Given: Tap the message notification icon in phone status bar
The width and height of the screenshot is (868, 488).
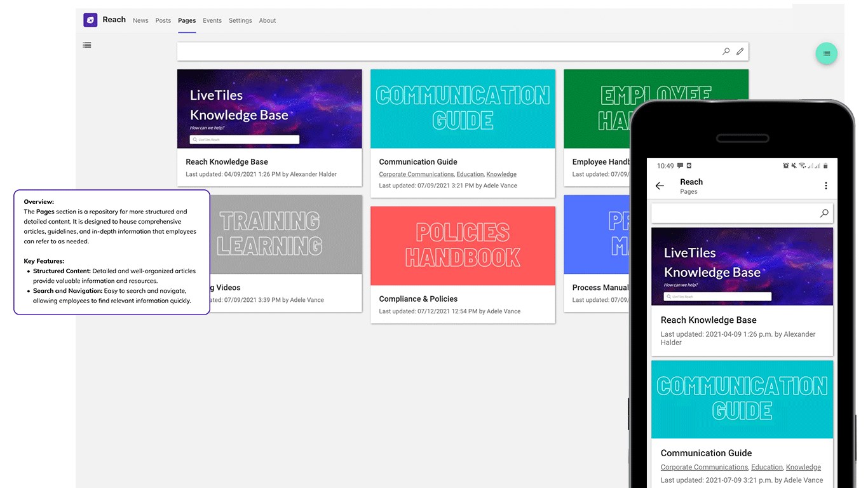Looking at the screenshot, I should [681, 166].
